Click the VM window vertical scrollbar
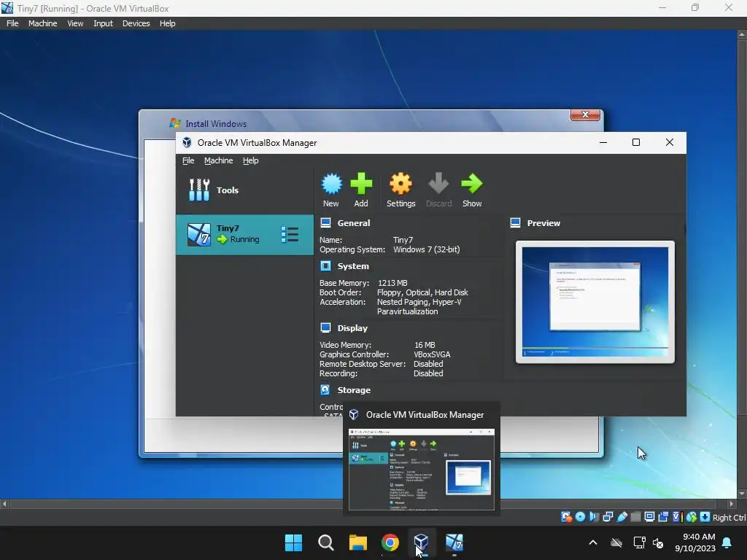 [x=742, y=264]
